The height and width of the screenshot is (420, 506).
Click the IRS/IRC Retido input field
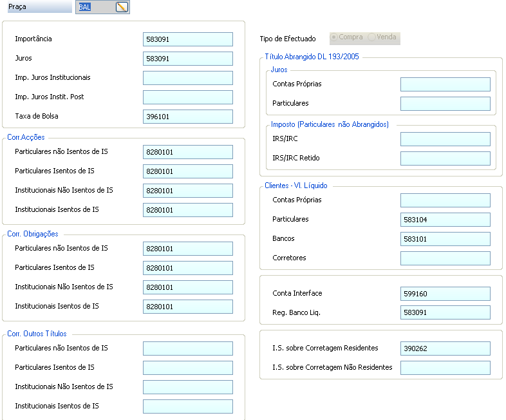(445, 158)
